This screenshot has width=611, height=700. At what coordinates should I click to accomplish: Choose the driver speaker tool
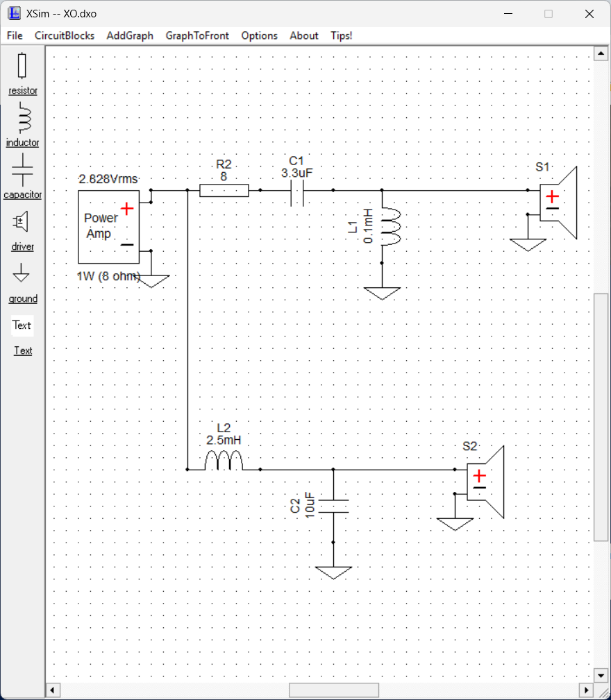tap(22, 223)
